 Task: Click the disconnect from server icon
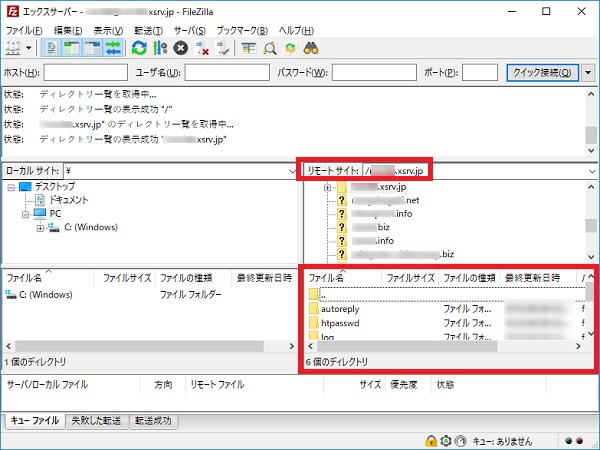tap(202, 48)
